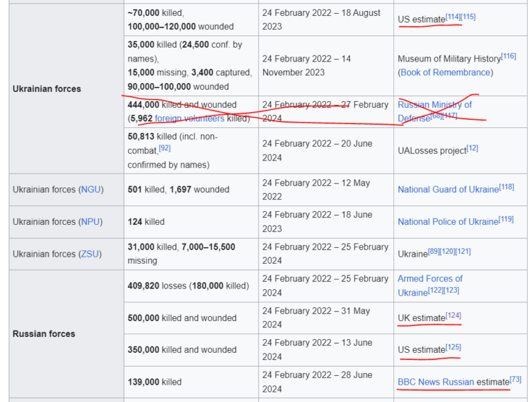The height and width of the screenshot is (402, 532).
Task: Click the '~70,000 killed' casualty cell
Action: click(191, 19)
